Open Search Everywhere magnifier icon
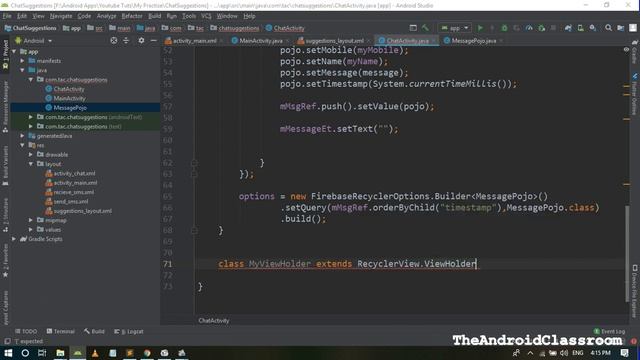 click(608, 28)
